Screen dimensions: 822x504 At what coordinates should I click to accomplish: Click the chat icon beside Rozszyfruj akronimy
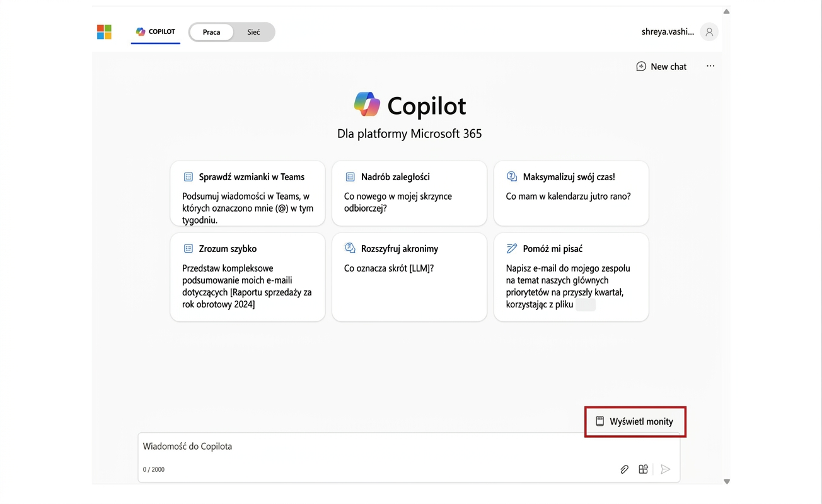350,248
